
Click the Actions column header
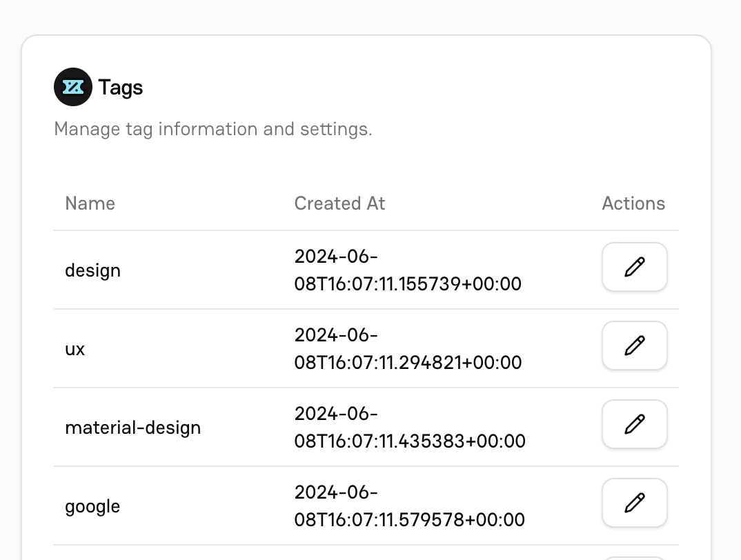pos(633,203)
